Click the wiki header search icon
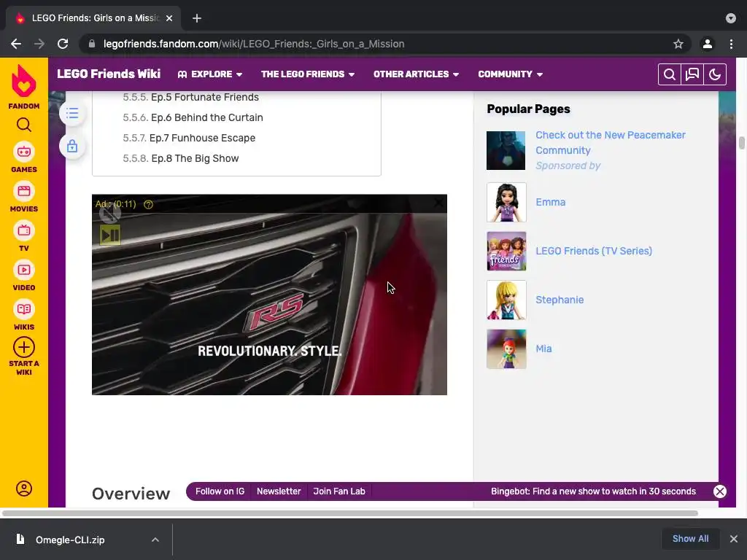The image size is (747, 560). click(670, 74)
